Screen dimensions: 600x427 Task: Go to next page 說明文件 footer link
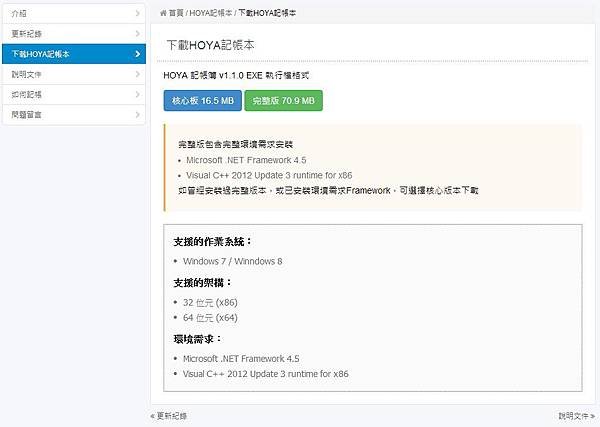click(576, 416)
